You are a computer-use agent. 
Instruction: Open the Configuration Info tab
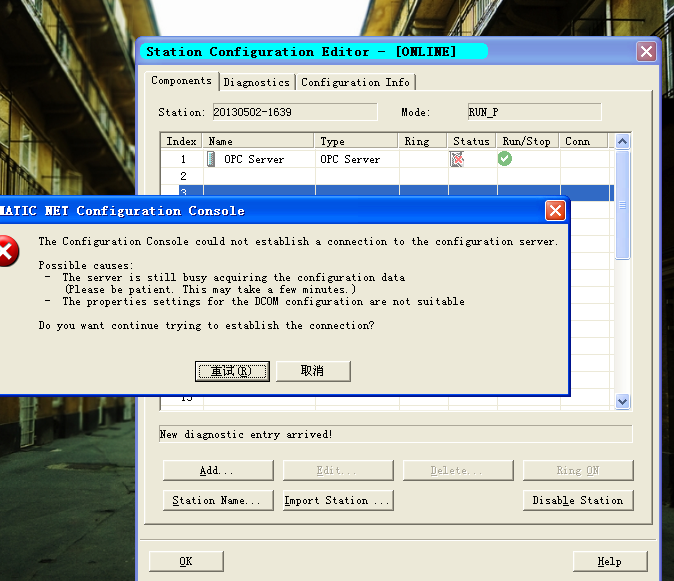point(355,82)
